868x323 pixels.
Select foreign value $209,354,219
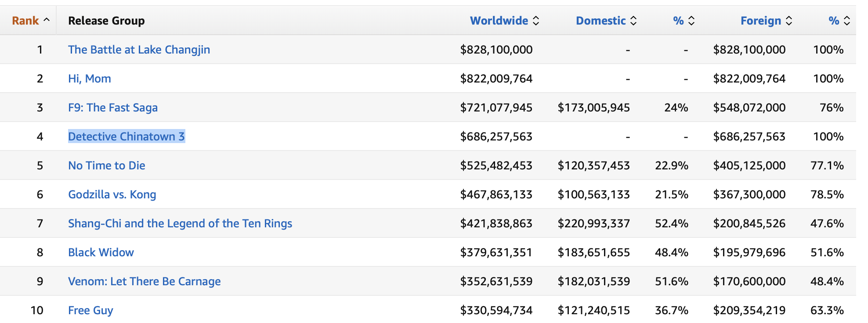[x=749, y=310]
